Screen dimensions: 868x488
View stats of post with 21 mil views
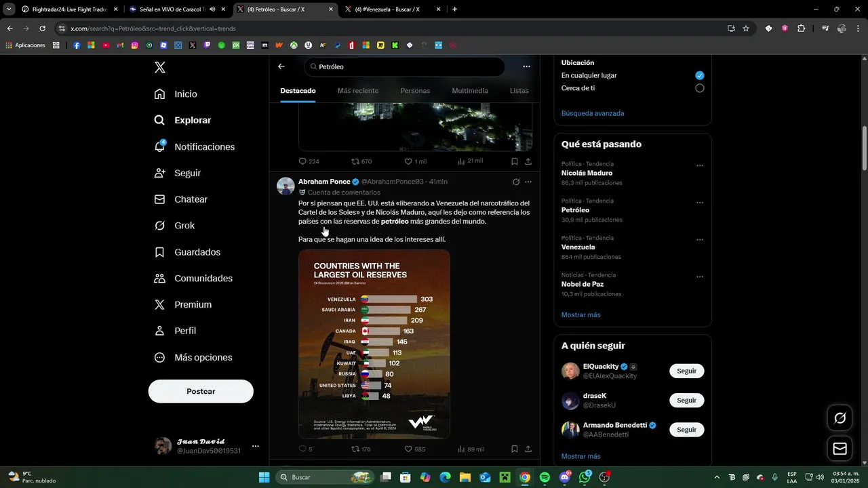tap(470, 161)
